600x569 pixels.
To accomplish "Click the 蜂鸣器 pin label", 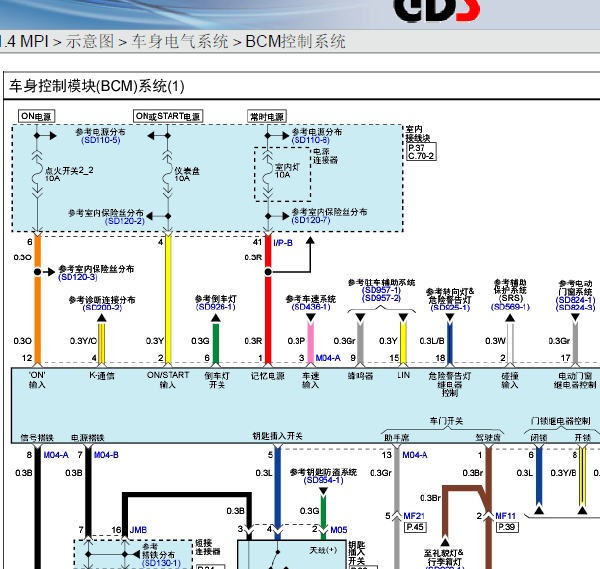I will (360, 376).
